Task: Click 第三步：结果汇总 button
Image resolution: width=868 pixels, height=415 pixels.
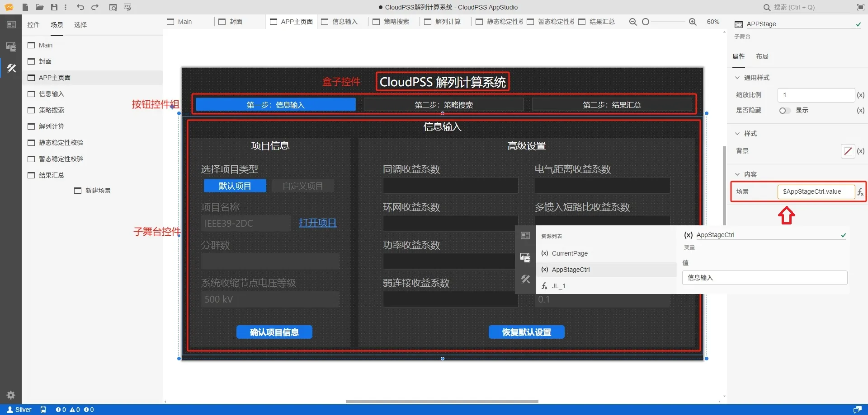Action: 612,105
